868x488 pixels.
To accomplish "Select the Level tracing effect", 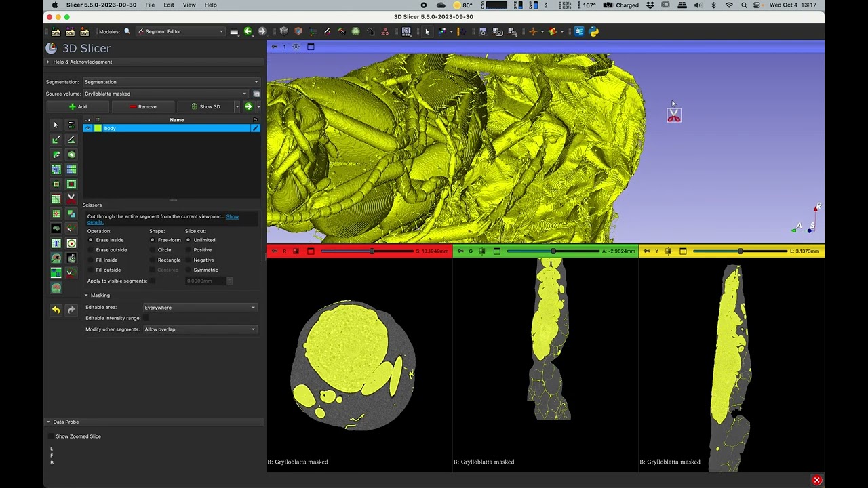I will (x=71, y=155).
